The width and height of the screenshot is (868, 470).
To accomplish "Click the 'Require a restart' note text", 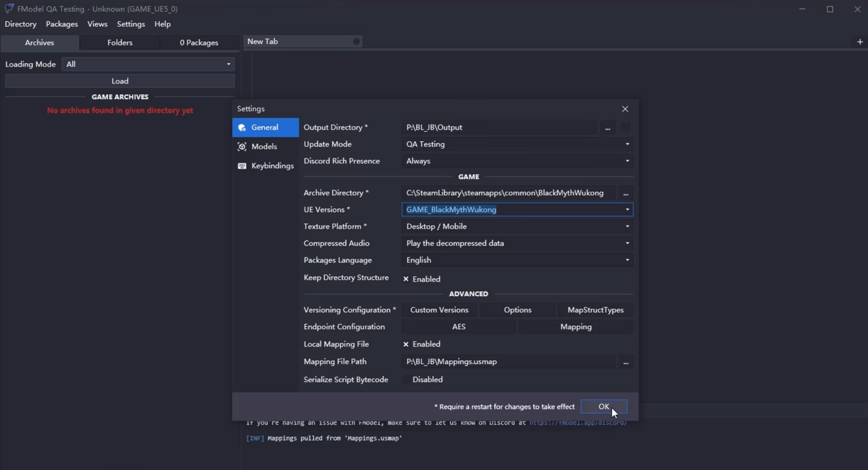I will pos(505,407).
